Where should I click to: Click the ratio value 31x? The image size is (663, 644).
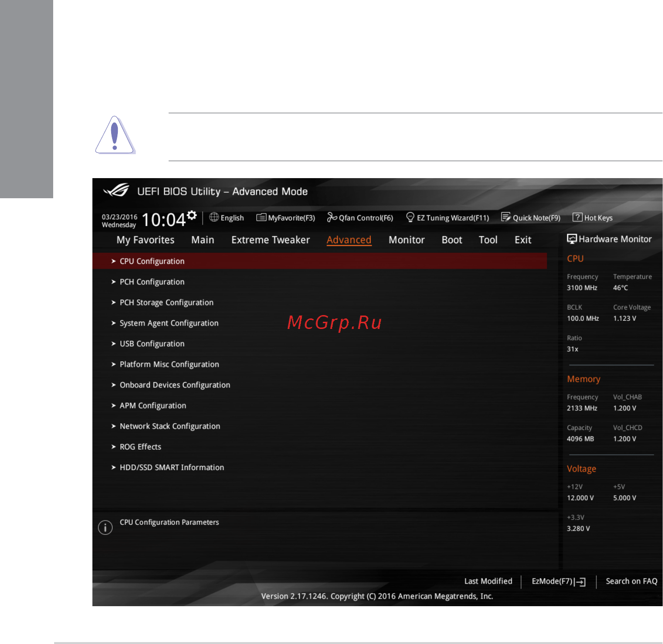pos(572,349)
